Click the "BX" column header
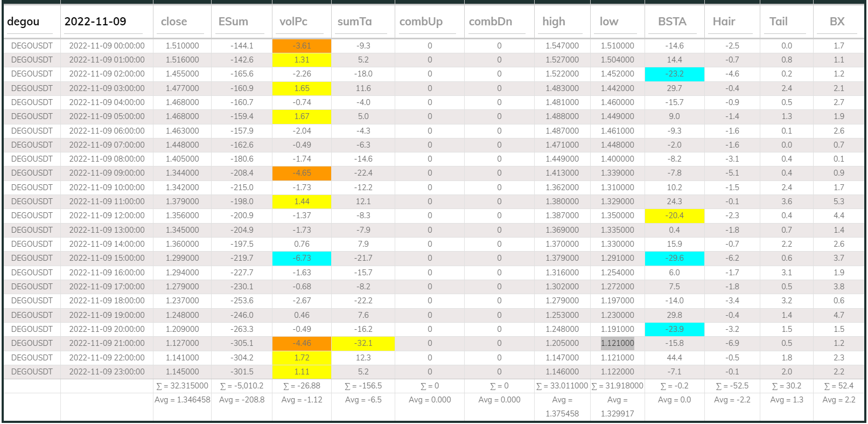Image resolution: width=868 pixels, height=424 pixels. click(837, 22)
